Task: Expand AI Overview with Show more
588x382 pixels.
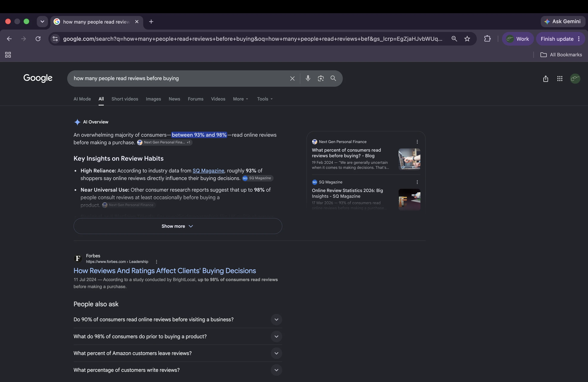Action: (x=178, y=226)
